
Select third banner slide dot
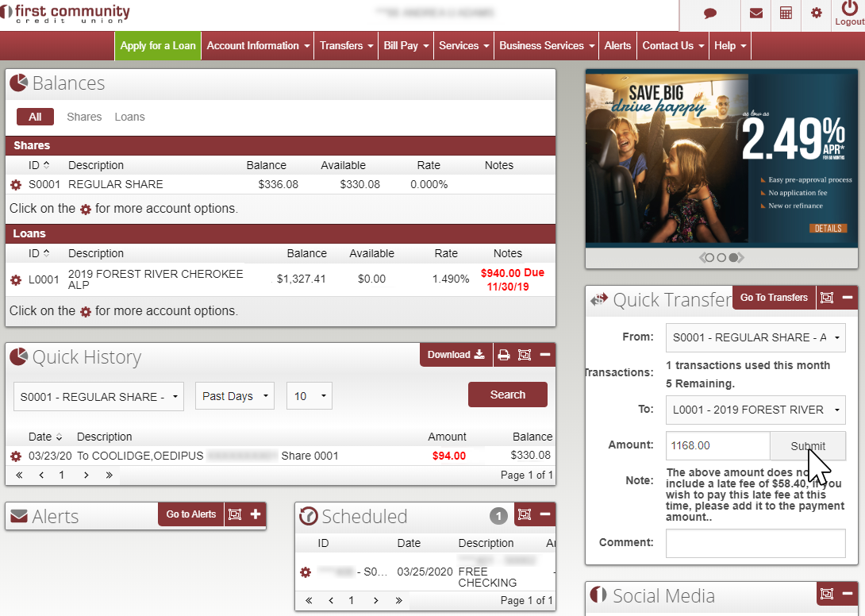[733, 258]
